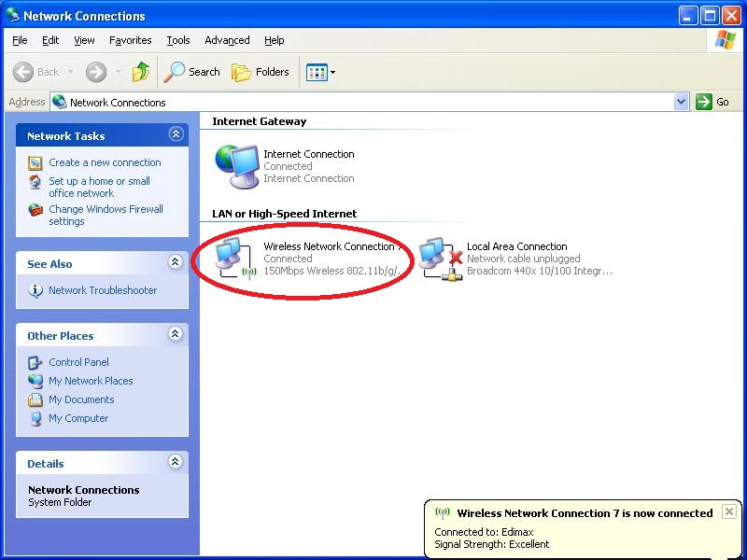Expand the address bar dropdown
This screenshot has width=747, height=560.
point(682,102)
